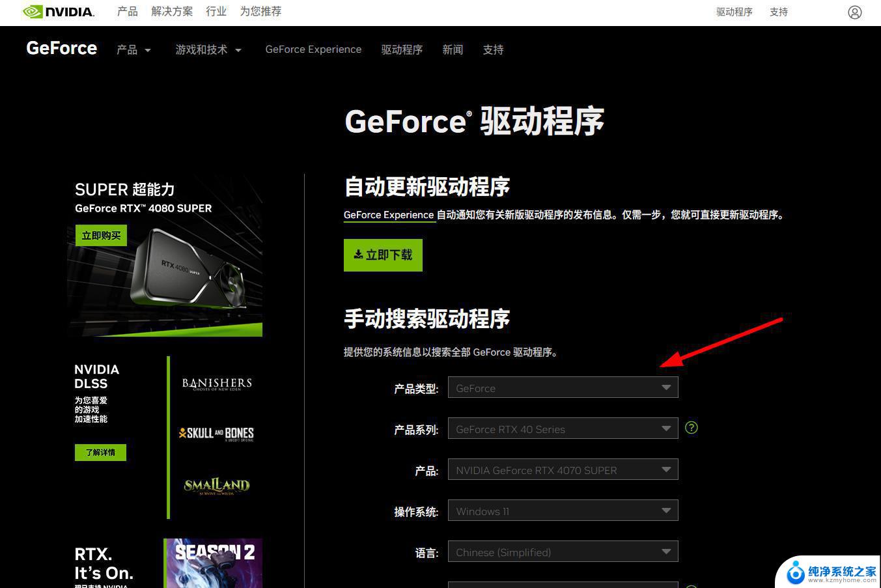Click 支持 link at top right

[x=779, y=12]
